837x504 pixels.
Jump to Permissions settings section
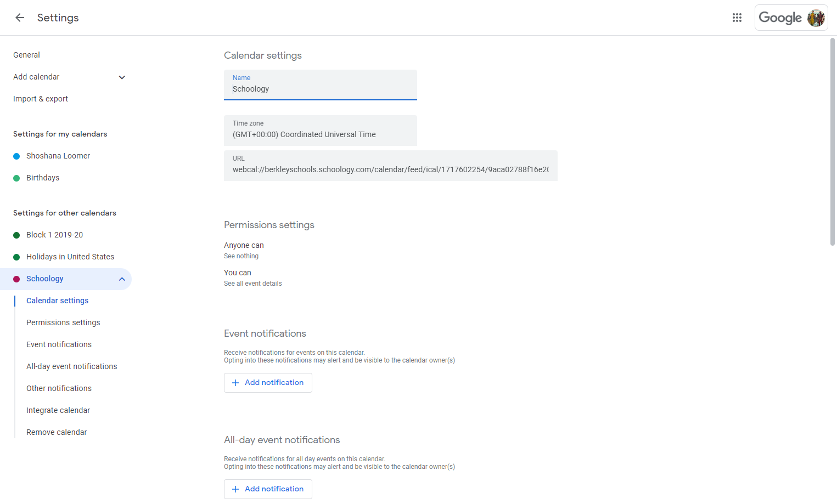pyautogui.click(x=63, y=322)
